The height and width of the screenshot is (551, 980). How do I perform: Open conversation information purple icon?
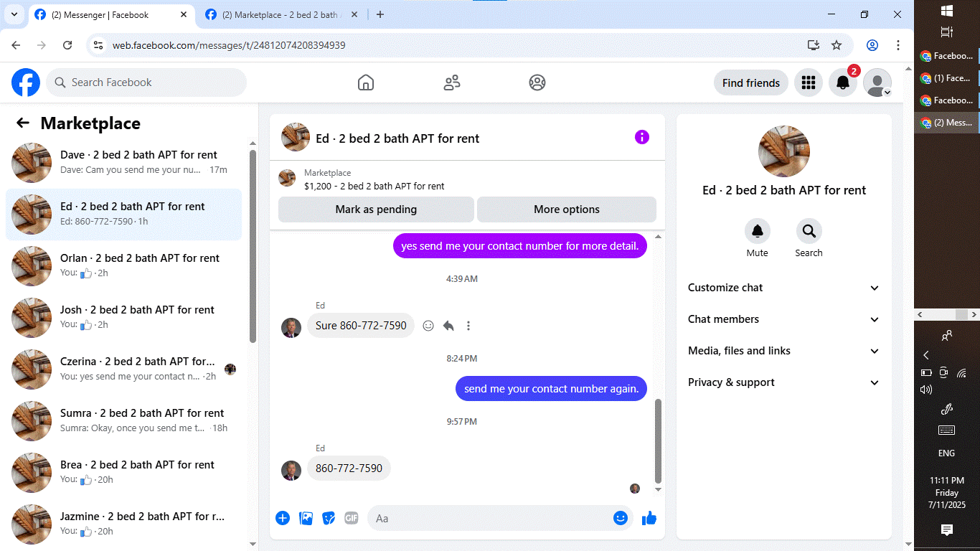[x=642, y=137]
